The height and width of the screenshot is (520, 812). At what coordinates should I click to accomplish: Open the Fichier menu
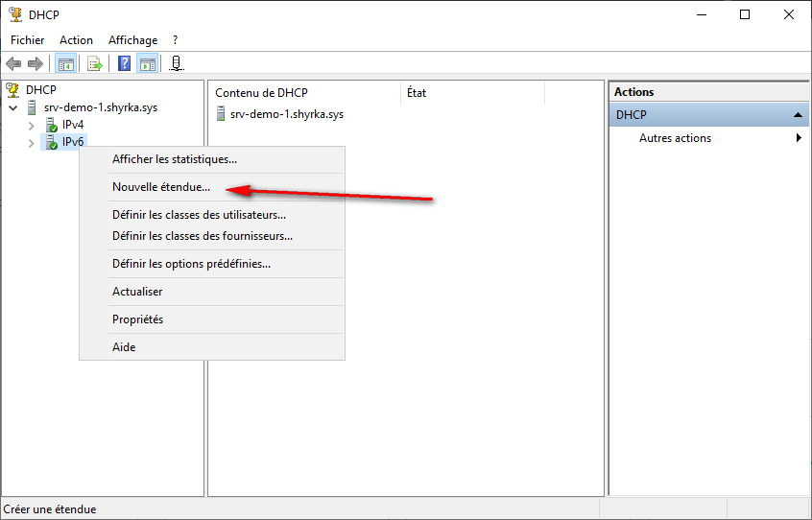coord(28,40)
